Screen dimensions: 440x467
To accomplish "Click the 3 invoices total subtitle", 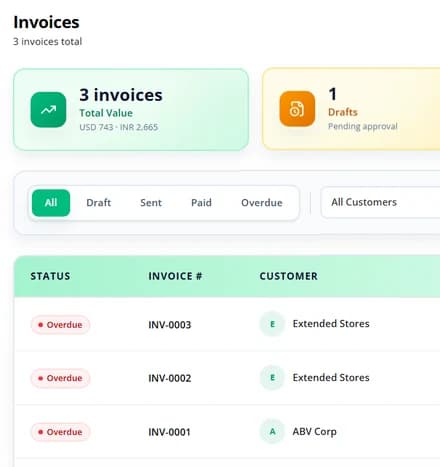I will 47,42.
